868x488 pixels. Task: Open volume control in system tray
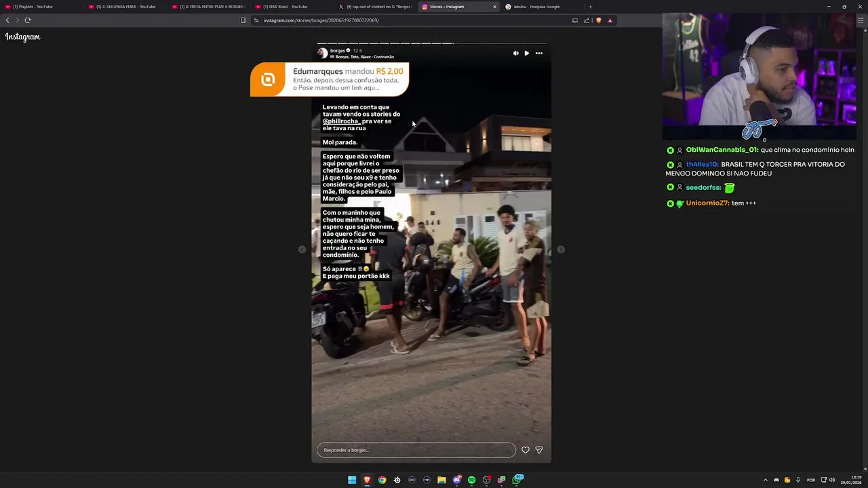coord(832,480)
